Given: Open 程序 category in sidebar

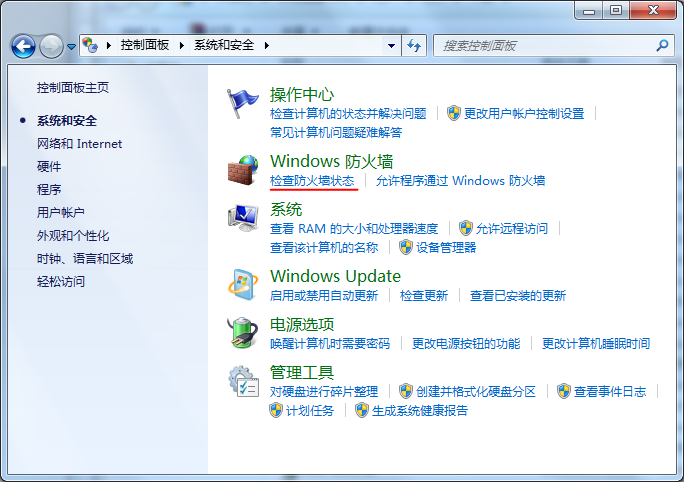Looking at the screenshot, I should click(x=49, y=190).
